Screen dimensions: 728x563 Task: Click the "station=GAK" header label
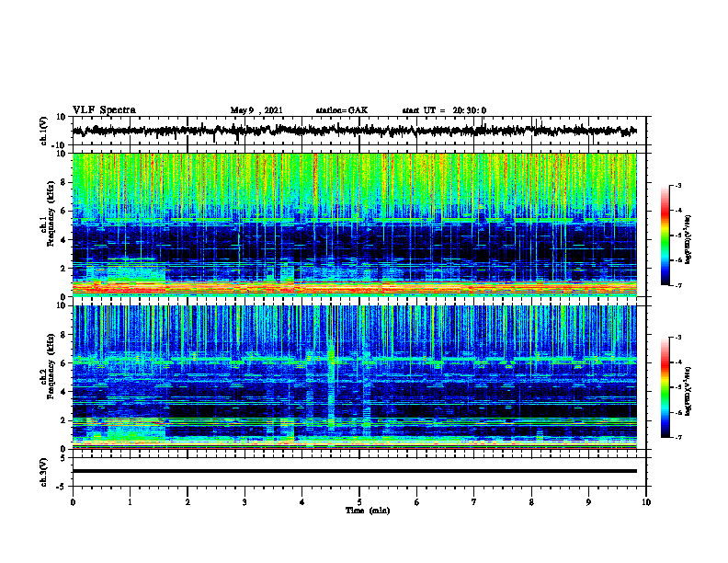(x=342, y=110)
